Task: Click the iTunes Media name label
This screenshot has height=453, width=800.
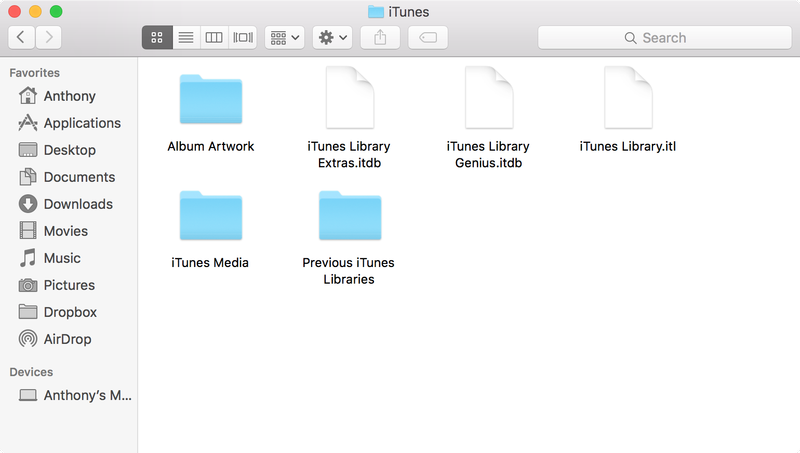Action: click(210, 263)
